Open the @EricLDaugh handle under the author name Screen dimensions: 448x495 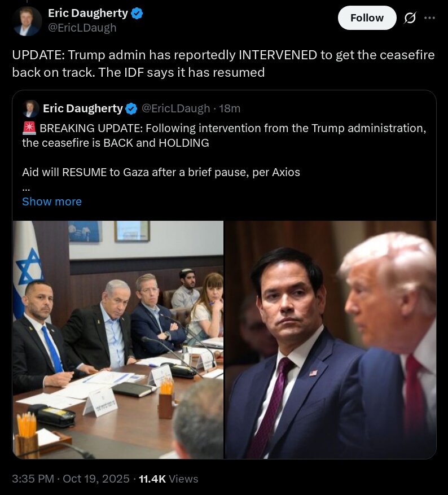tap(82, 28)
